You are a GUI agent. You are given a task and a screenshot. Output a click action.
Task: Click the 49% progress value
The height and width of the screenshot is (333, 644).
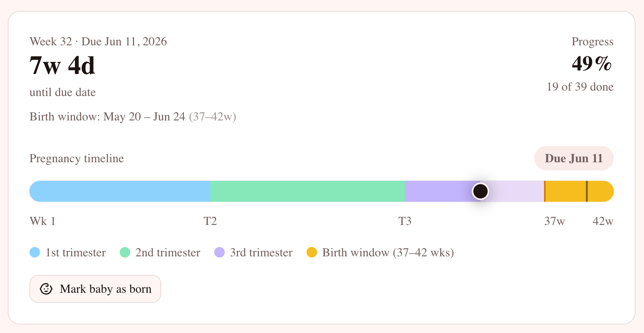(x=591, y=64)
